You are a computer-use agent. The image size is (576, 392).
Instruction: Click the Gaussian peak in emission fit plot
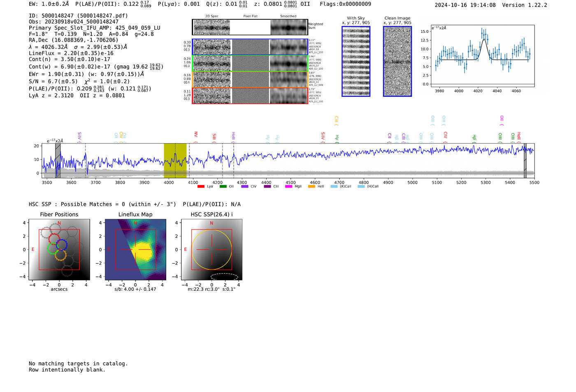pyautogui.click(x=484, y=39)
